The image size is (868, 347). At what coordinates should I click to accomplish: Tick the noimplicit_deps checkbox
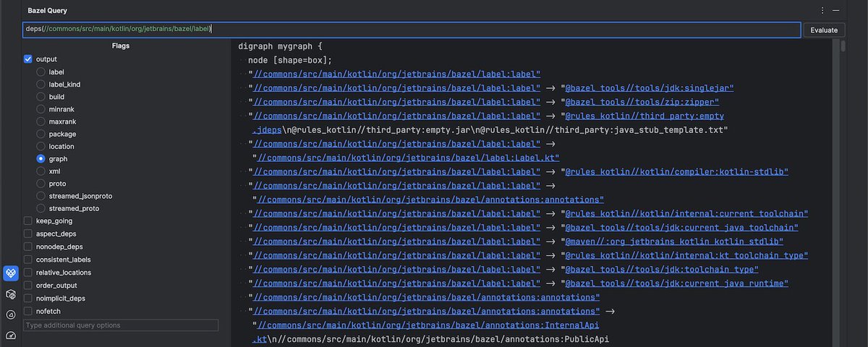28,298
